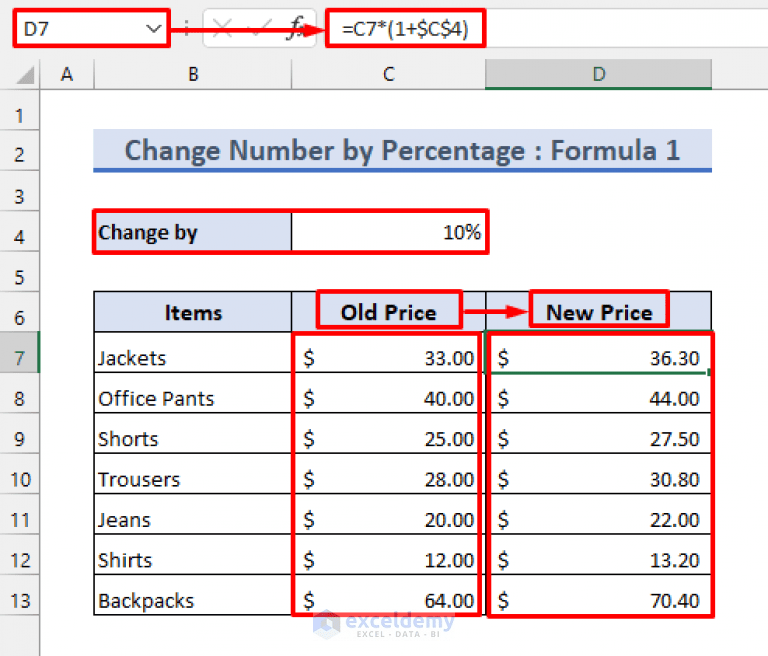Select column A header
Screen dimensions: 768x656
[67, 74]
